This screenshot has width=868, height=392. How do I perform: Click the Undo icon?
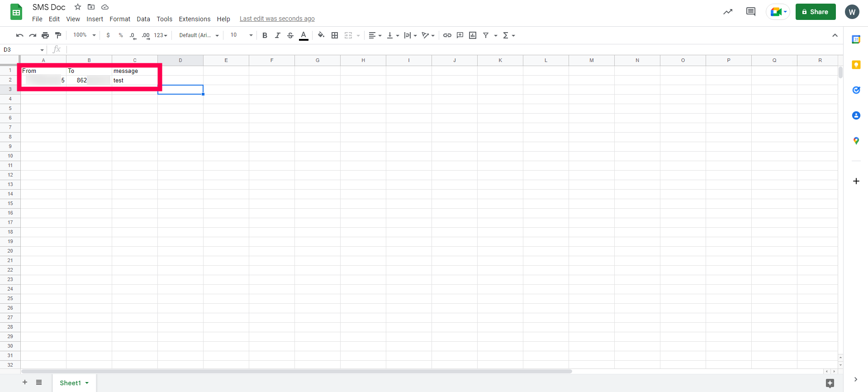click(19, 35)
